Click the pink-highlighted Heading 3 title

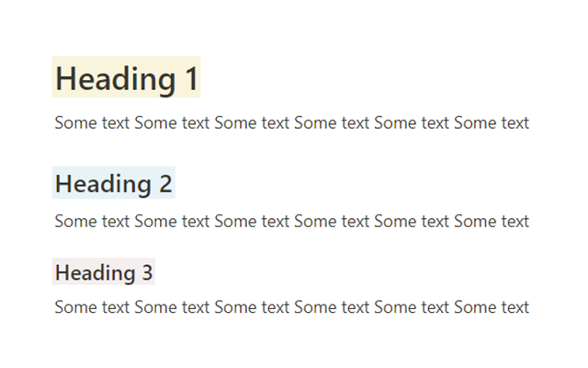point(104,271)
